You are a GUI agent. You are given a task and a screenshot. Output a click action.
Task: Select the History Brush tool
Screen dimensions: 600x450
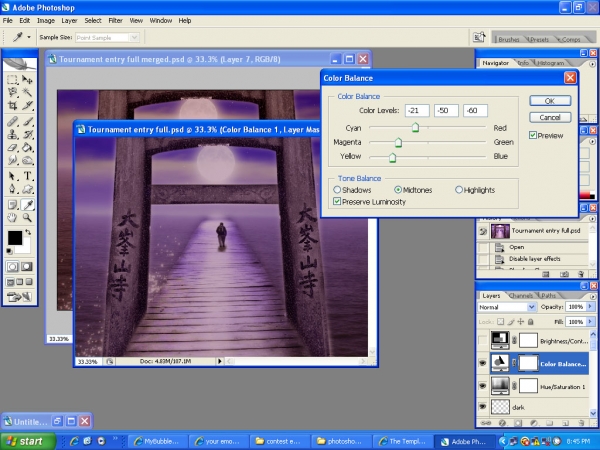pos(27,134)
